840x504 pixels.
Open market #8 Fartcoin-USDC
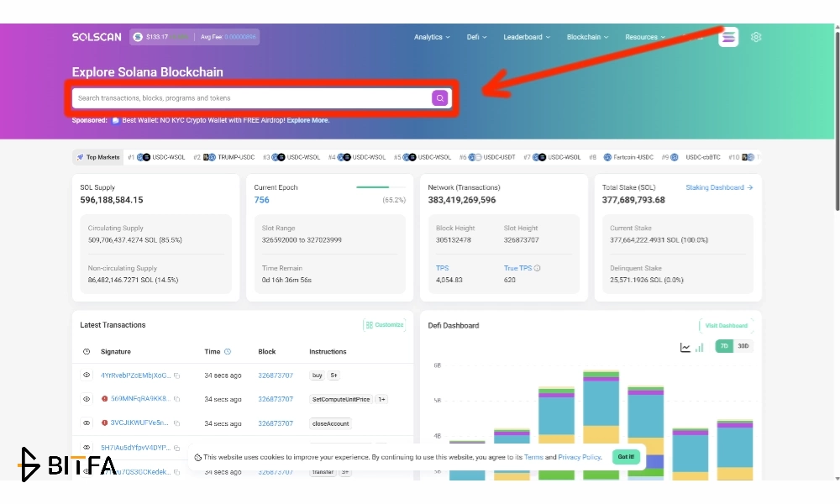pos(621,157)
